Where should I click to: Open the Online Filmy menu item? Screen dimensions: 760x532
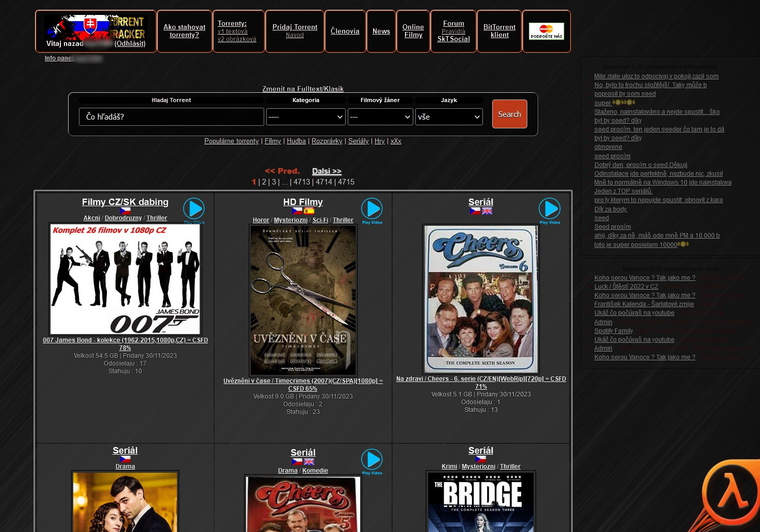[x=413, y=31]
